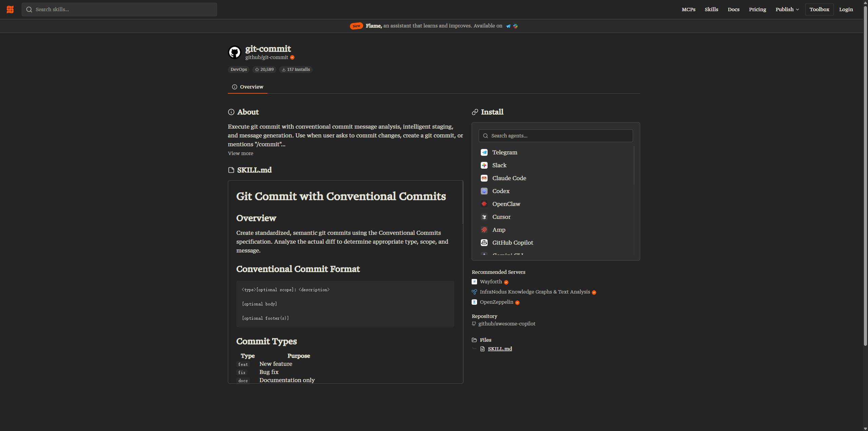Focus the Search agents input field
Image resolution: width=868 pixels, height=431 pixels.
click(x=556, y=136)
